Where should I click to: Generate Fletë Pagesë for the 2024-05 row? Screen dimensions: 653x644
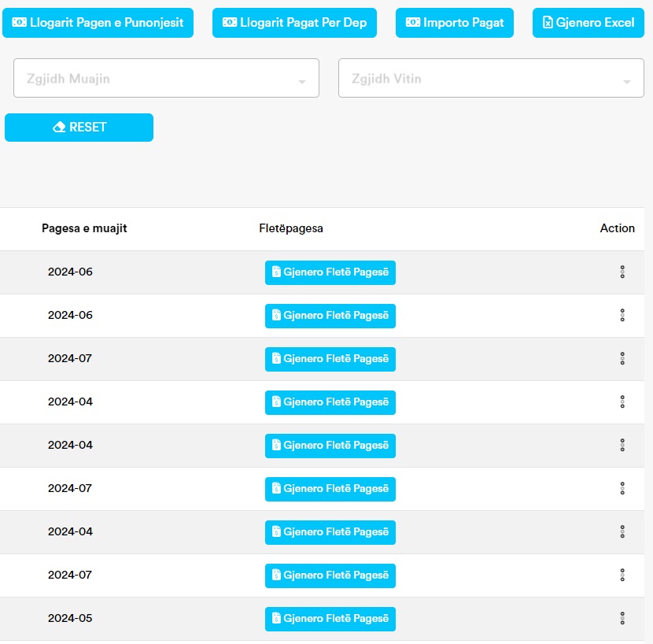(330, 619)
